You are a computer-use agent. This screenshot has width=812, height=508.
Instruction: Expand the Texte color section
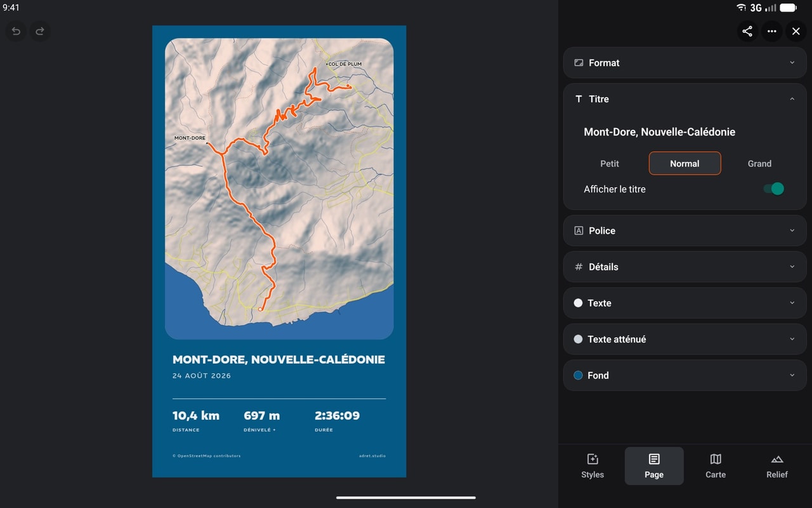pos(685,303)
